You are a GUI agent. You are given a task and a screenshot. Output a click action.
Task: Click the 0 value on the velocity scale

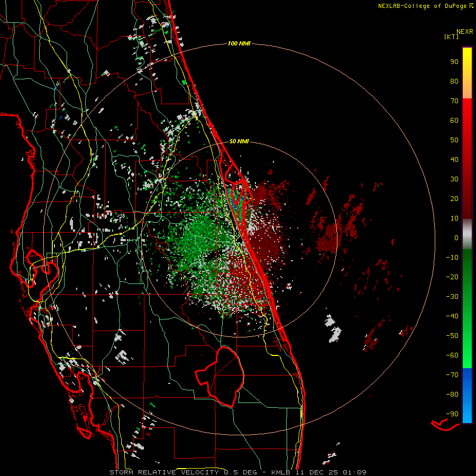coord(456,237)
